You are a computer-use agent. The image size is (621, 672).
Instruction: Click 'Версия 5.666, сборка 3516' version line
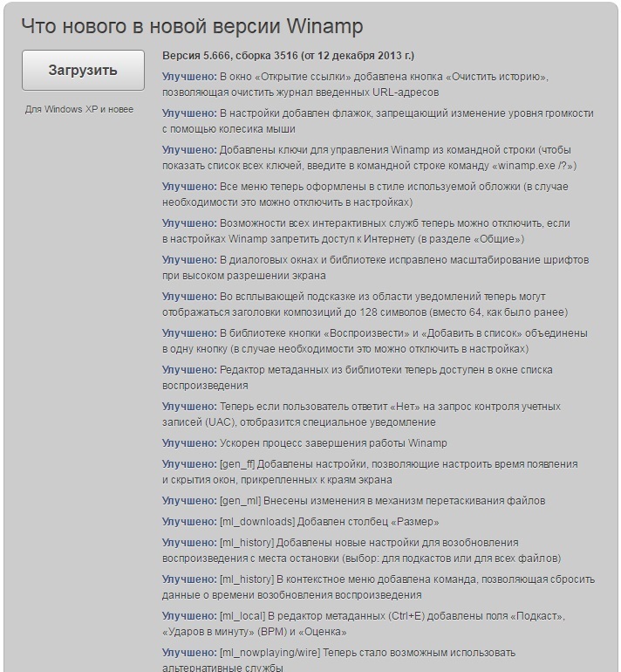tap(288, 56)
